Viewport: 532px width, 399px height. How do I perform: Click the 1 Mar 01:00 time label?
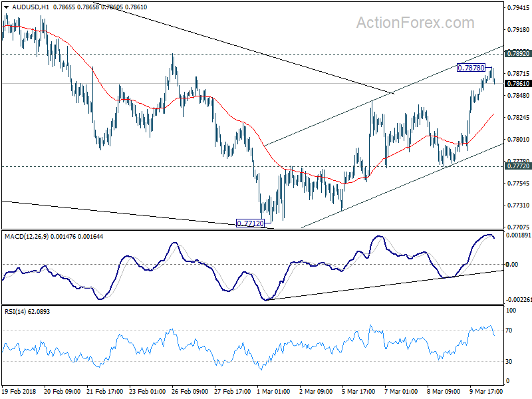point(273,391)
